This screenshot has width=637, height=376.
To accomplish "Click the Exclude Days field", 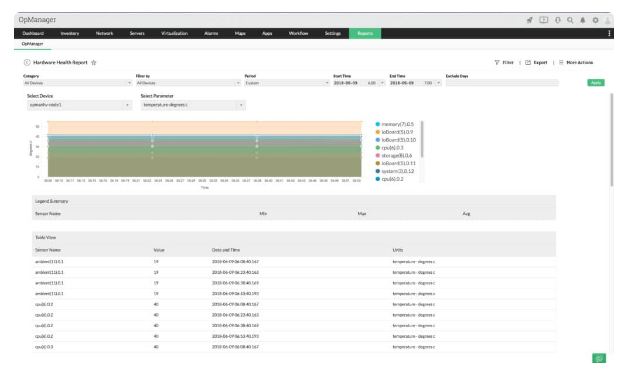I will pyautogui.click(x=502, y=83).
